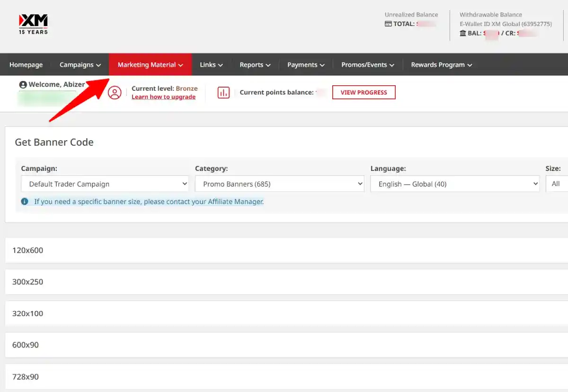Expand the 320x100 banner section
Viewport: 568px width, 392px height.
(x=286, y=313)
